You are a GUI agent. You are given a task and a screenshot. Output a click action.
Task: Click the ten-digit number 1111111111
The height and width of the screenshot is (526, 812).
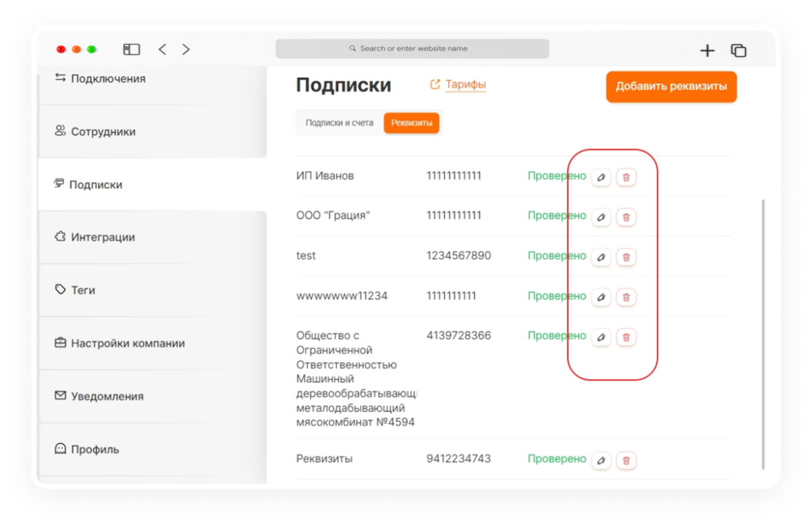451,295
